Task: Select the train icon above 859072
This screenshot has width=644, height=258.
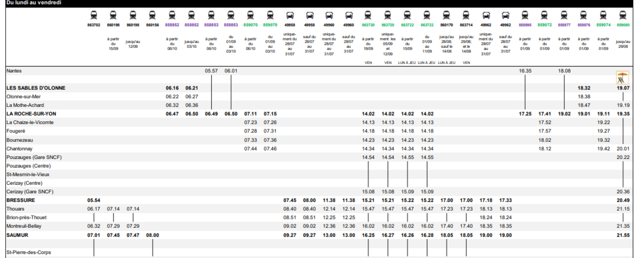Action: [x=544, y=15]
